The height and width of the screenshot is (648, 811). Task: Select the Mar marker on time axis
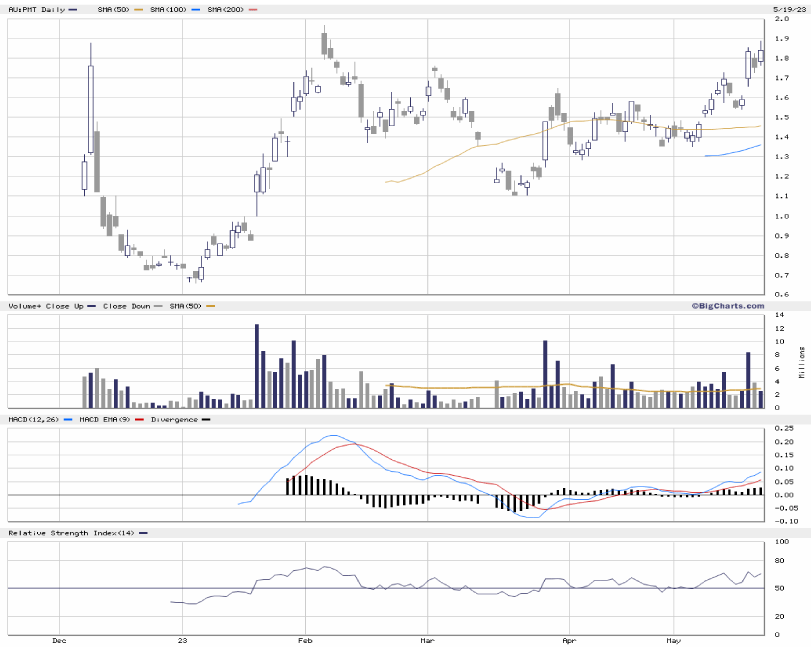click(x=427, y=637)
